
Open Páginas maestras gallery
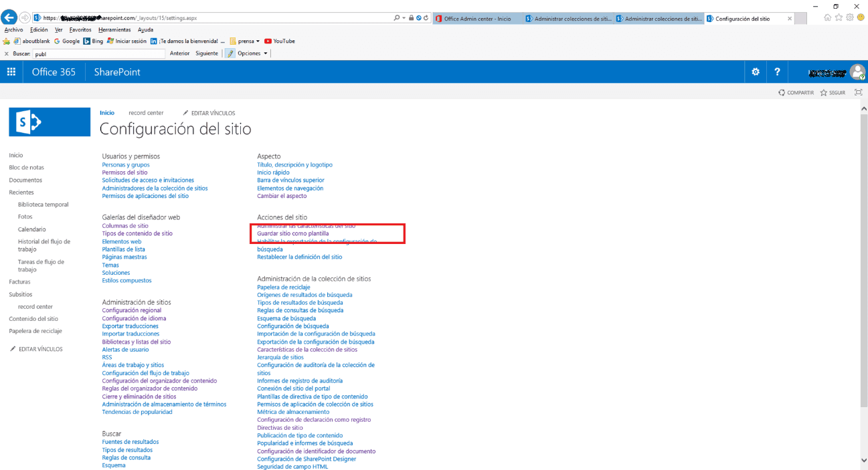point(124,257)
